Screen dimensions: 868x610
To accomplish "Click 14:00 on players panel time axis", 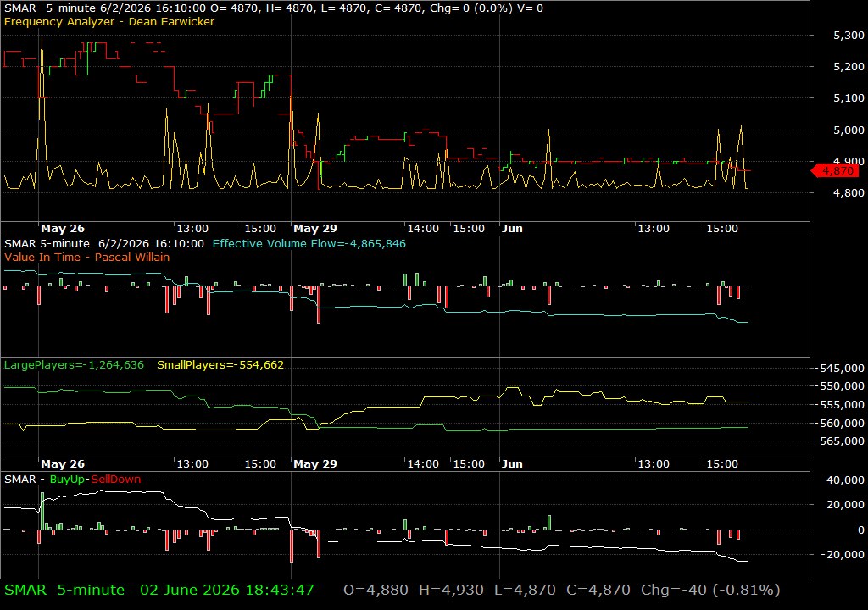I will [423, 464].
